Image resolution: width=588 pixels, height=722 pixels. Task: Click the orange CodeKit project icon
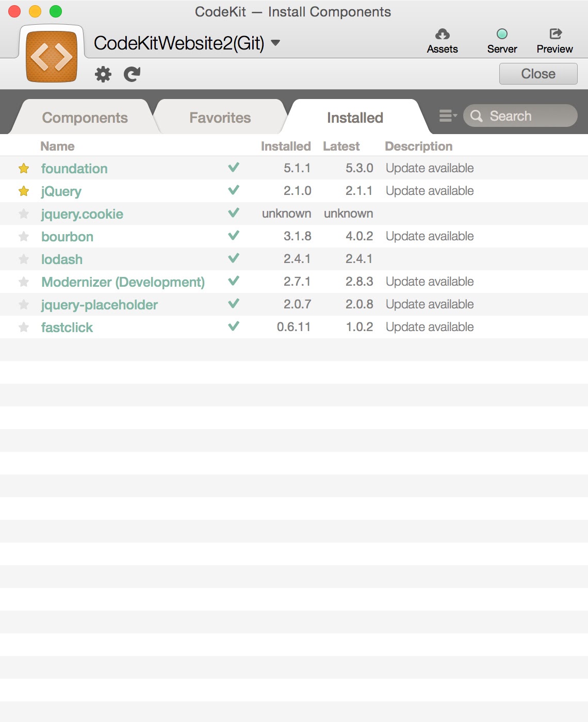[x=52, y=56]
